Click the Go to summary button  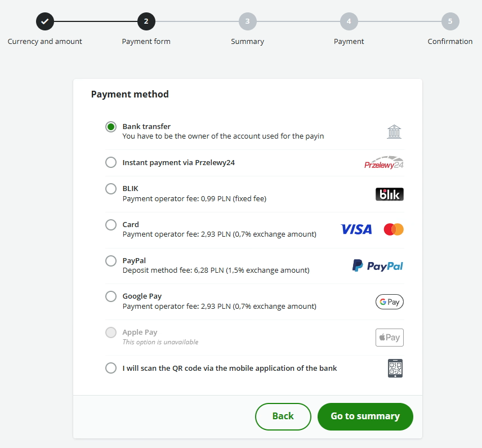coord(365,416)
